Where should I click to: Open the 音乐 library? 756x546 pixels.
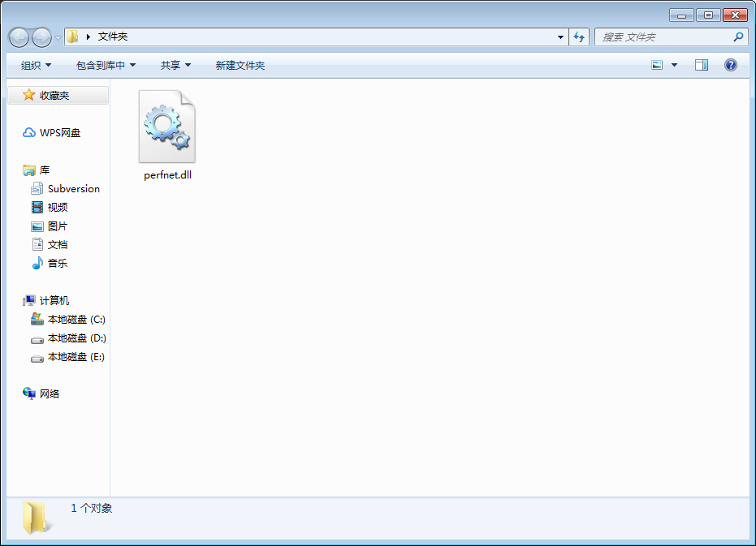63,263
